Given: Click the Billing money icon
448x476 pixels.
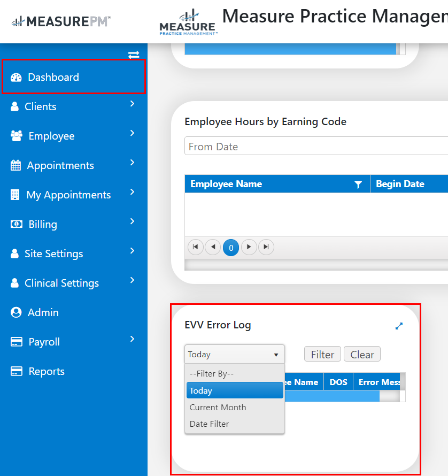Looking at the screenshot, I should (17, 224).
